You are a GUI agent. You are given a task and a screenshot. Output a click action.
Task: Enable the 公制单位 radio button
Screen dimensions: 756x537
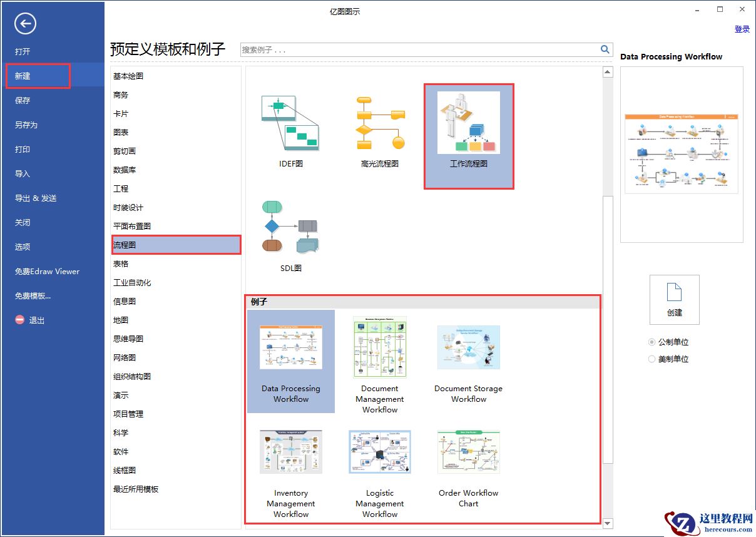tap(651, 342)
